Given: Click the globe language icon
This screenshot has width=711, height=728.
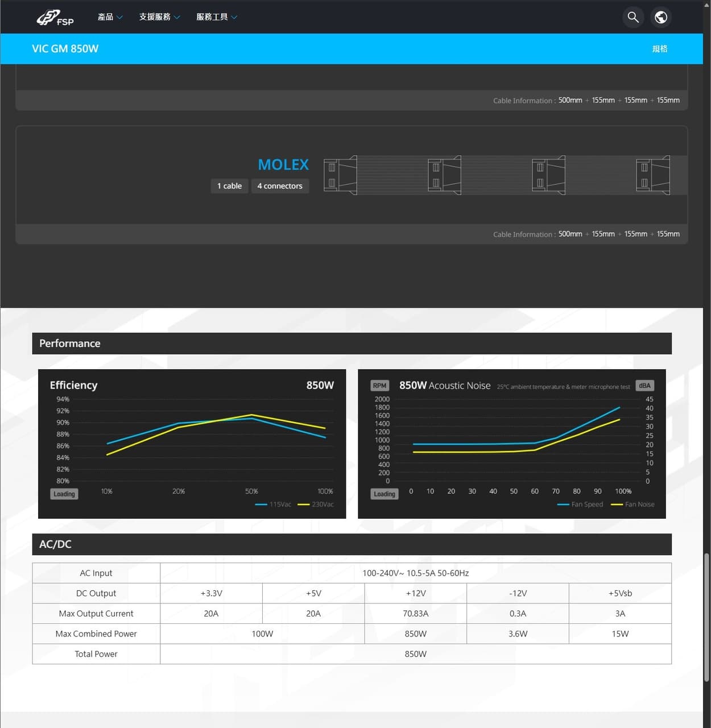Looking at the screenshot, I should tap(661, 17).
